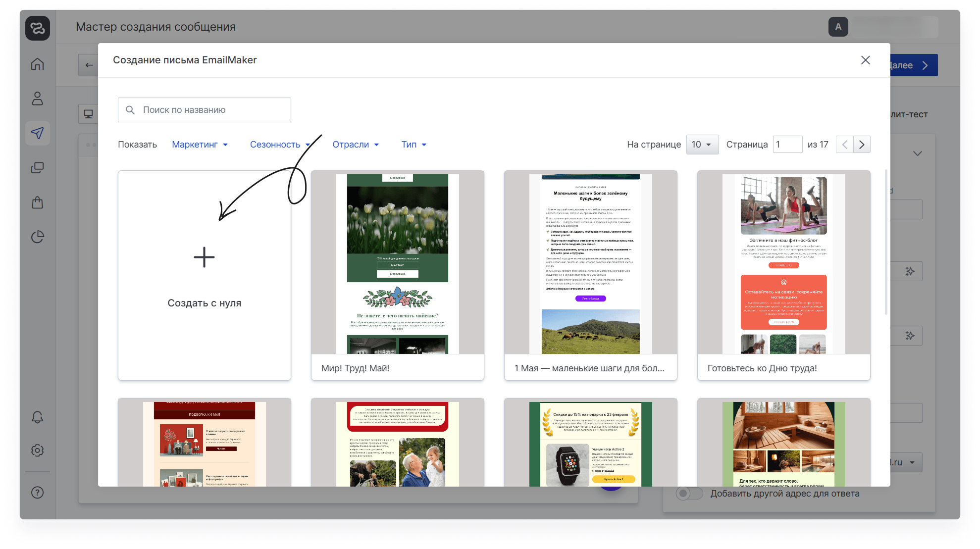Click the desktop preview monitor icon
Screen dimensions: 980x549
coord(89,114)
